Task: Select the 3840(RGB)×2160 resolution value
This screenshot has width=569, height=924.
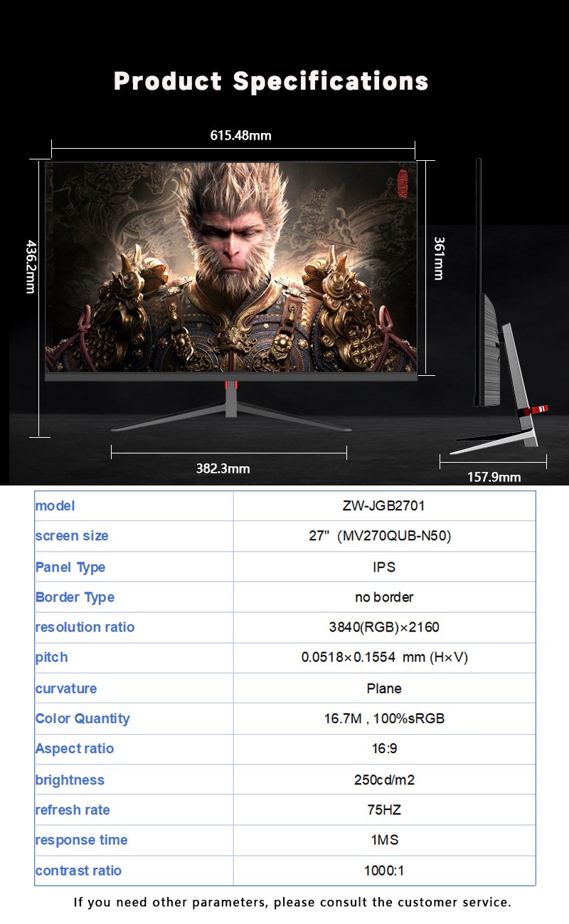Action: point(383,627)
